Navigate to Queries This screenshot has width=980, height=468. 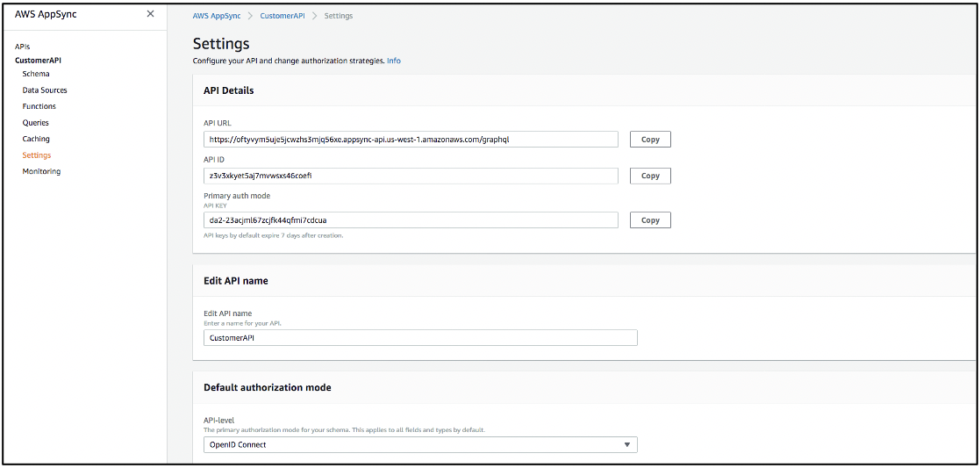pyautogui.click(x=36, y=123)
